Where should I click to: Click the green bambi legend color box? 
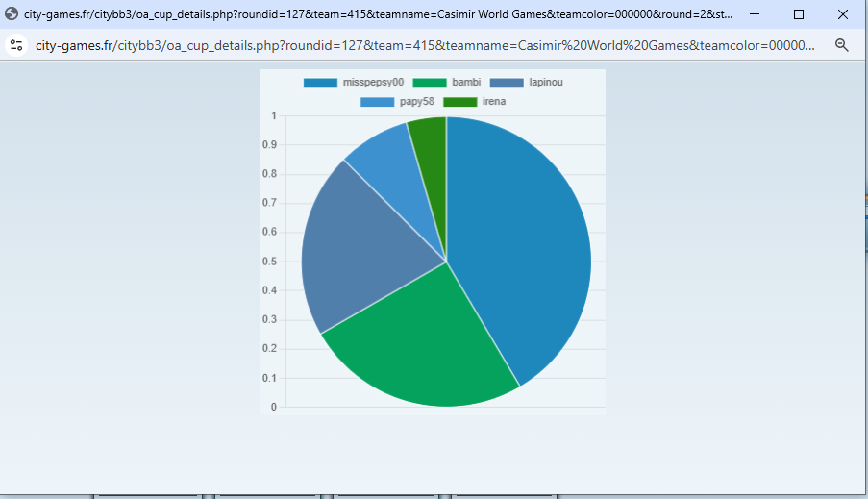point(429,83)
